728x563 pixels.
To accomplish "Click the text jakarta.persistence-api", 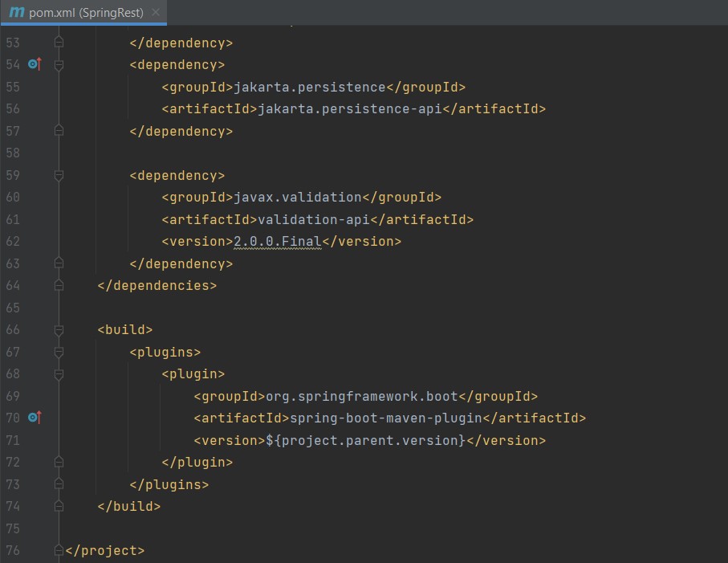I will point(350,108).
